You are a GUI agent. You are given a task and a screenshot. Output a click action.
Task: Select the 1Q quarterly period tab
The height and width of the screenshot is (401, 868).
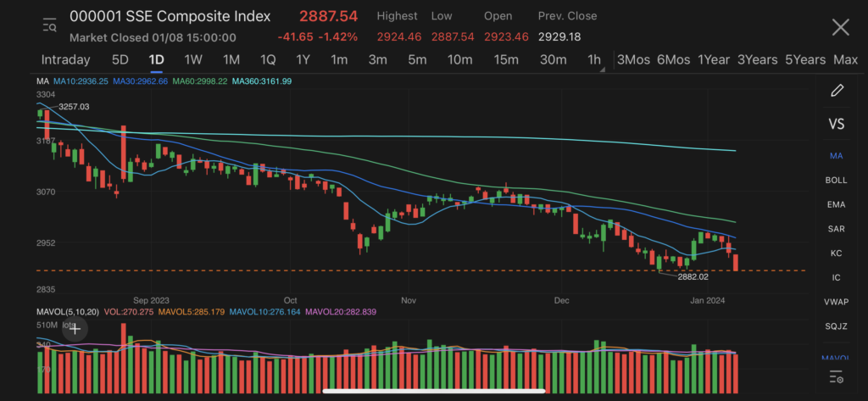[268, 60]
